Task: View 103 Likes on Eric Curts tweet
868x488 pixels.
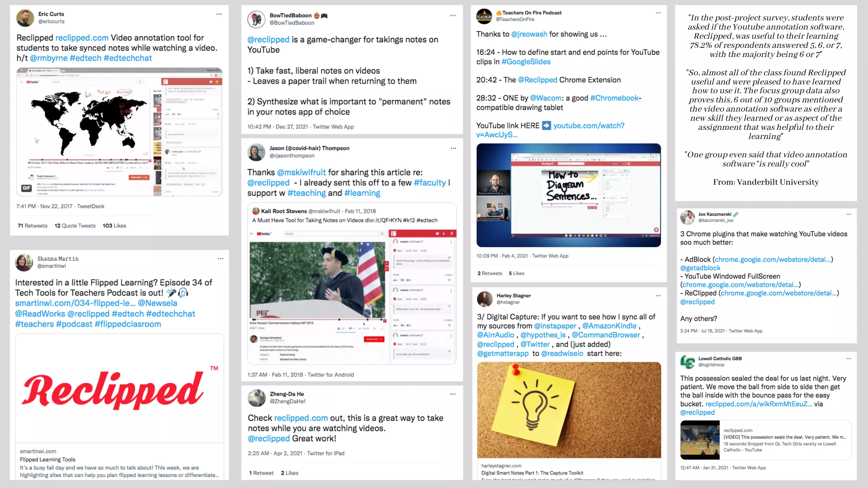Action: click(114, 226)
